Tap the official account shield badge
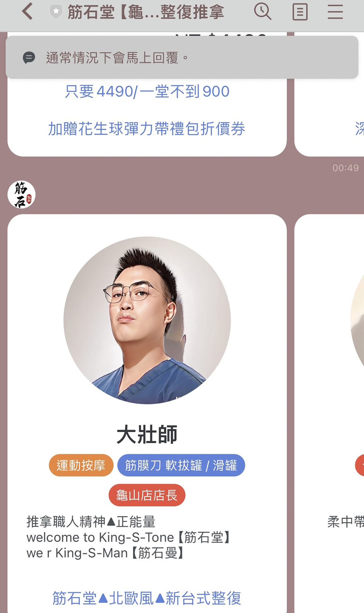Viewport: 364px width, 613px height. pos(56,12)
